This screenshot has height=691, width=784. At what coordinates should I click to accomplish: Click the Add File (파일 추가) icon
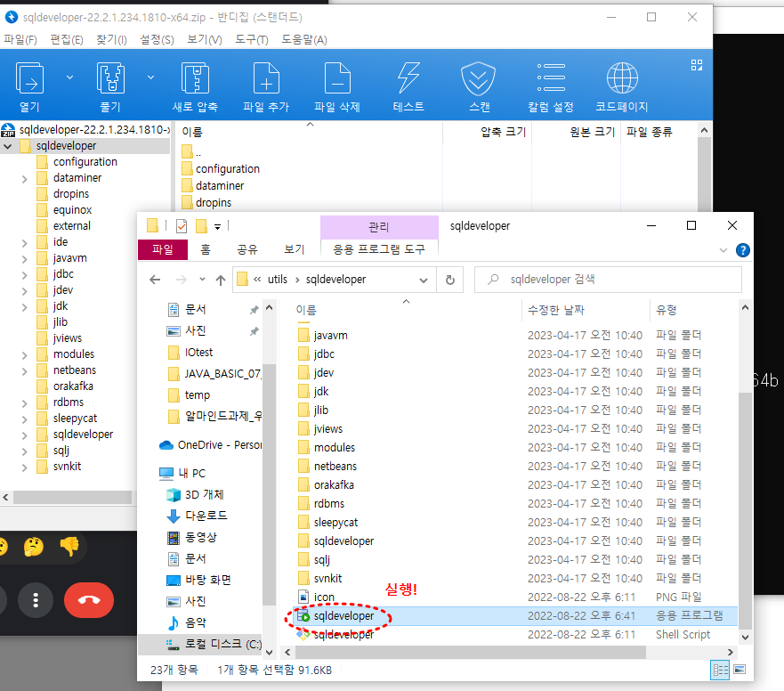266,78
